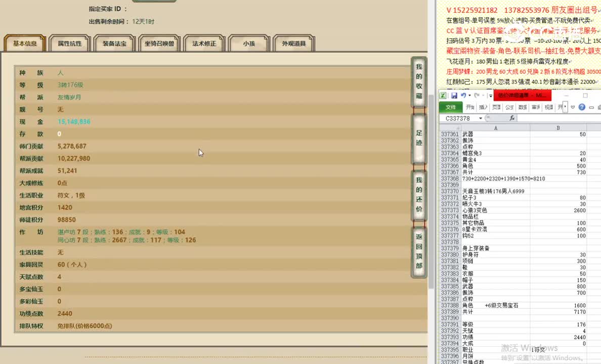Screen dimensions: 601x364
Task: Open Insert Function with the fx icon
Action: (x=512, y=118)
